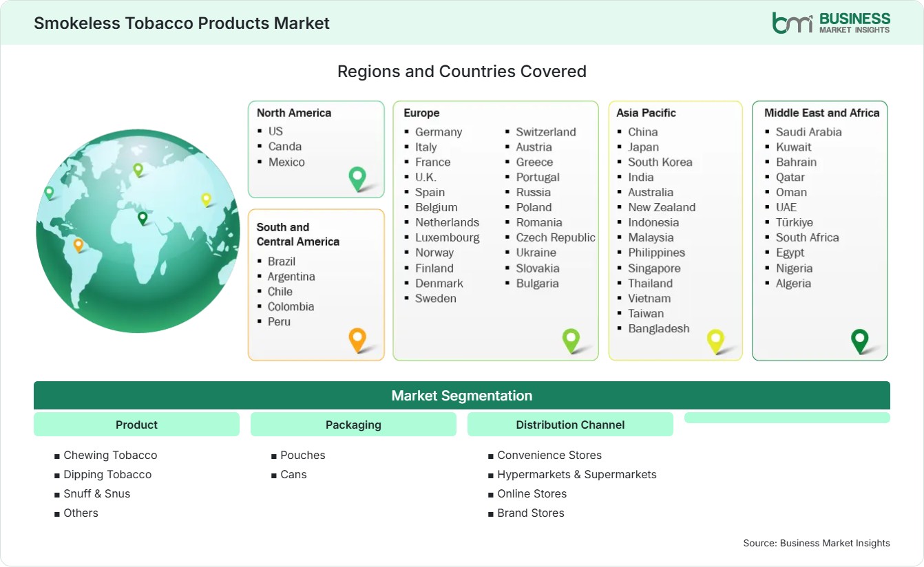
Task: Click 'South Africa' in the country list
Action: click(x=808, y=237)
